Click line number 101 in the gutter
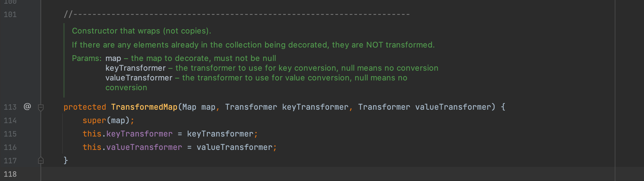The width and height of the screenshot is (644, 181). pyautogui.click(x=10, y=14)
